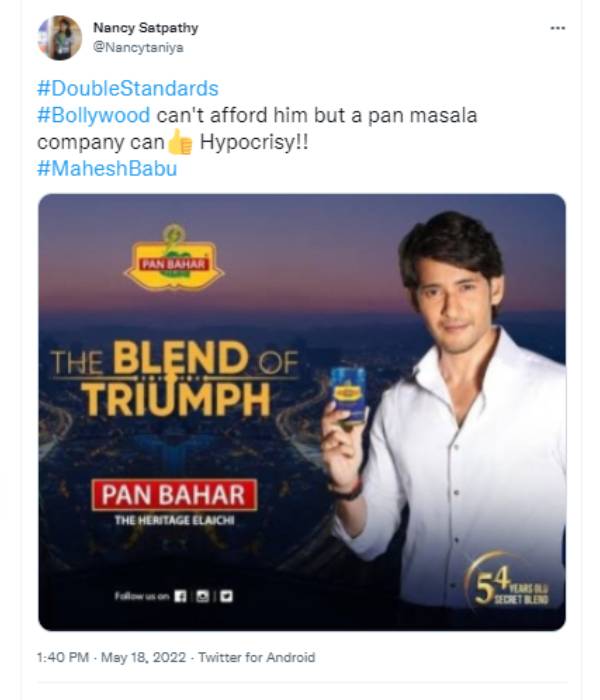Click the tweet text about pan masala company

257,129
